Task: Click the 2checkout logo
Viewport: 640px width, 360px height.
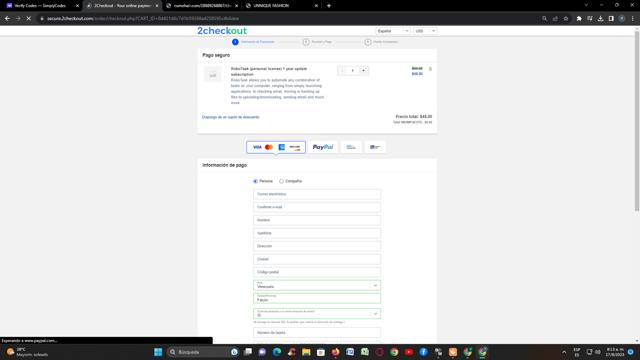Action: pos(222,31)
